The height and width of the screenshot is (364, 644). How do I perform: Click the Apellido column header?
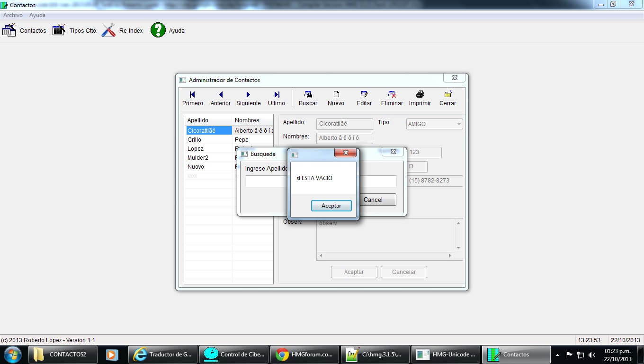208,120
